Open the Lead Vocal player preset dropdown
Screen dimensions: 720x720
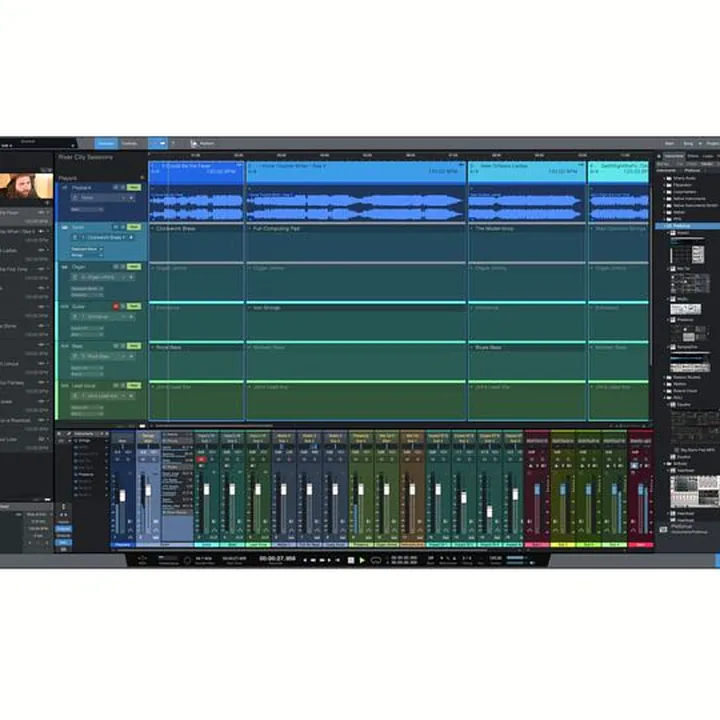pyautogui.click(x=103, y=396)
